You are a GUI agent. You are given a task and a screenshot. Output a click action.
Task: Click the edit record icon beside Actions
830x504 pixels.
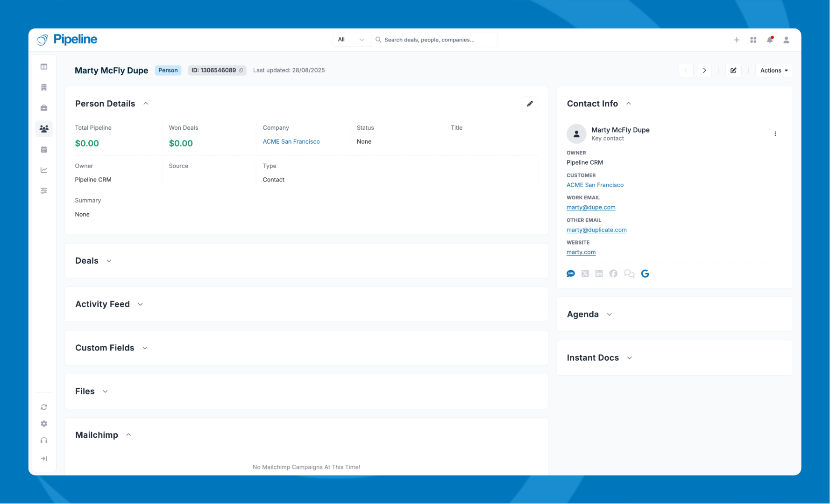733,70
